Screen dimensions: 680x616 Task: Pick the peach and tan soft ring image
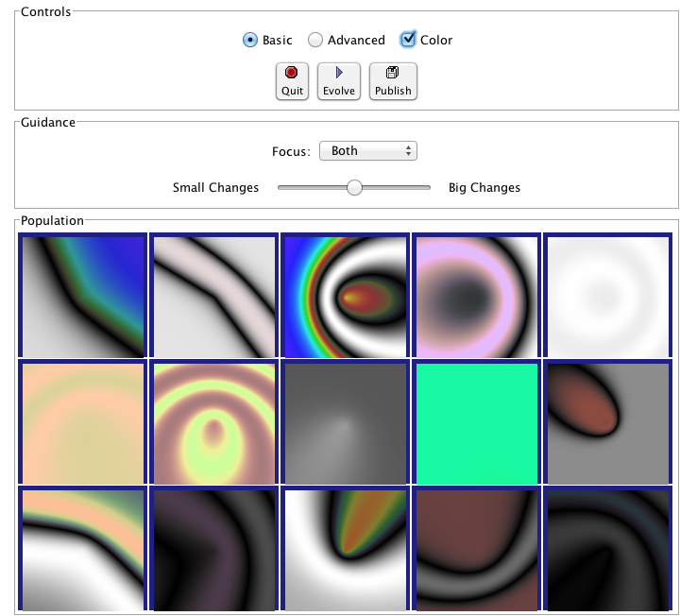click(83, 423)
